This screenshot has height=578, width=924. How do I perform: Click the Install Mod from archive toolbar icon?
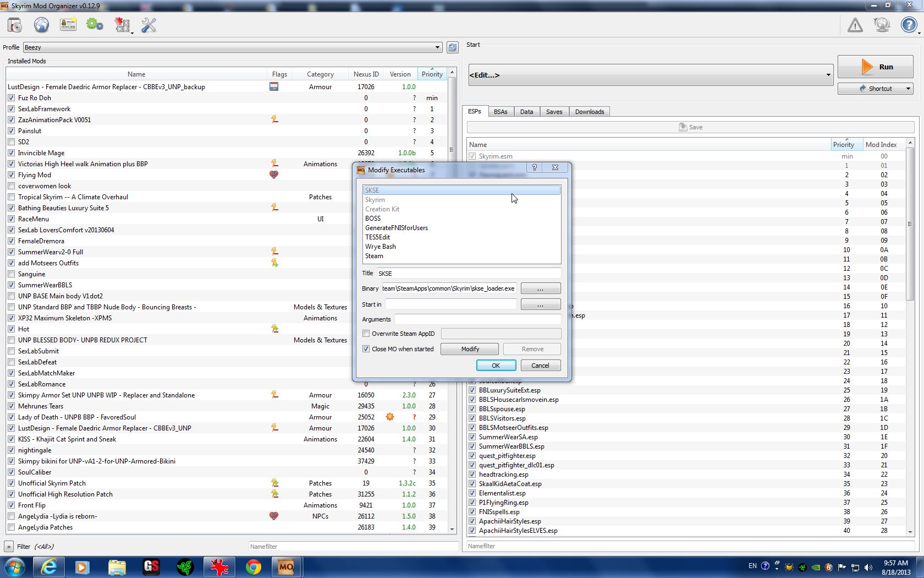click(x=15, y=25)
